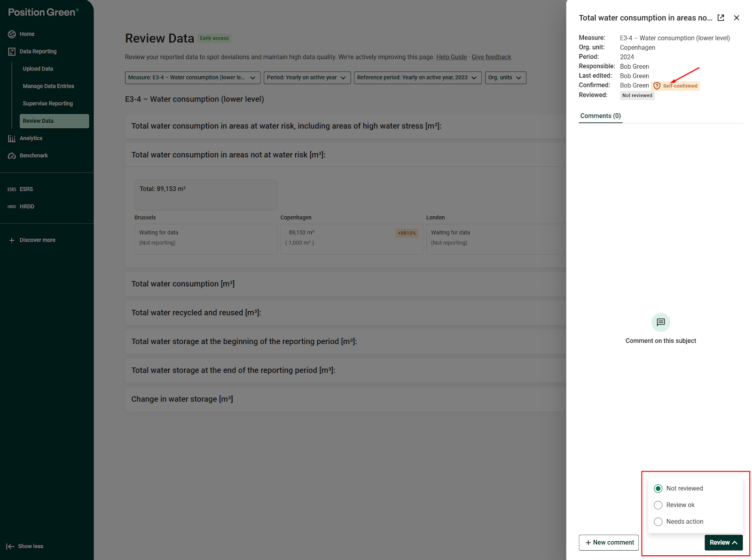Click the Self-confirmed shield icon
This screenshot has height=560, width=752.
657,86
